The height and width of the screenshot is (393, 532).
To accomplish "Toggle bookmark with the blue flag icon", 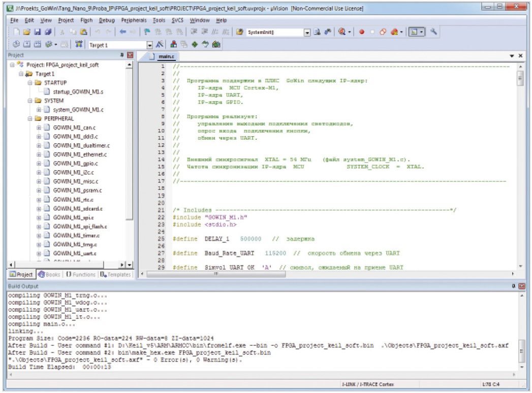I will 146,32.
